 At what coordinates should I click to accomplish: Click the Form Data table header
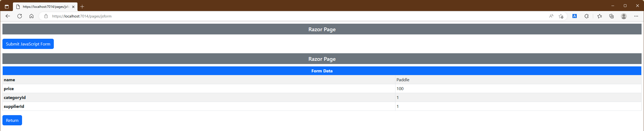pos(322,71)
